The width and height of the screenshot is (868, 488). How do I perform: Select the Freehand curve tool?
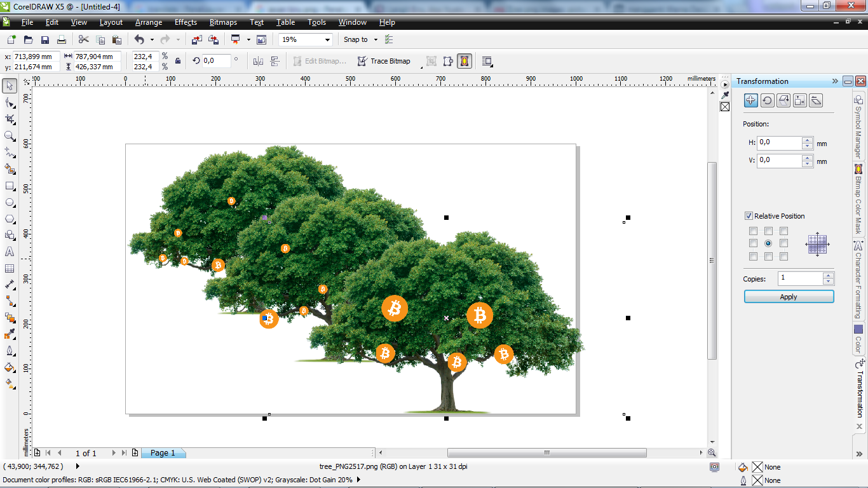coord(10,152)
